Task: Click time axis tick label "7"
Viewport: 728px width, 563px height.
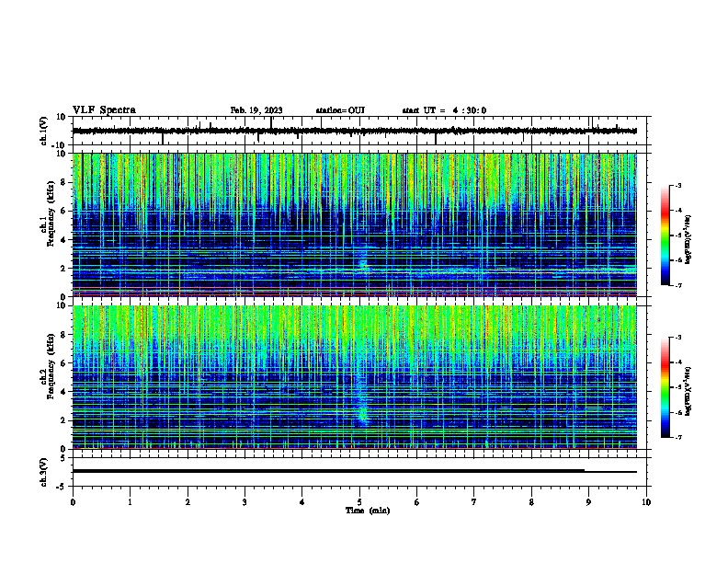Action: click(474, 502)
